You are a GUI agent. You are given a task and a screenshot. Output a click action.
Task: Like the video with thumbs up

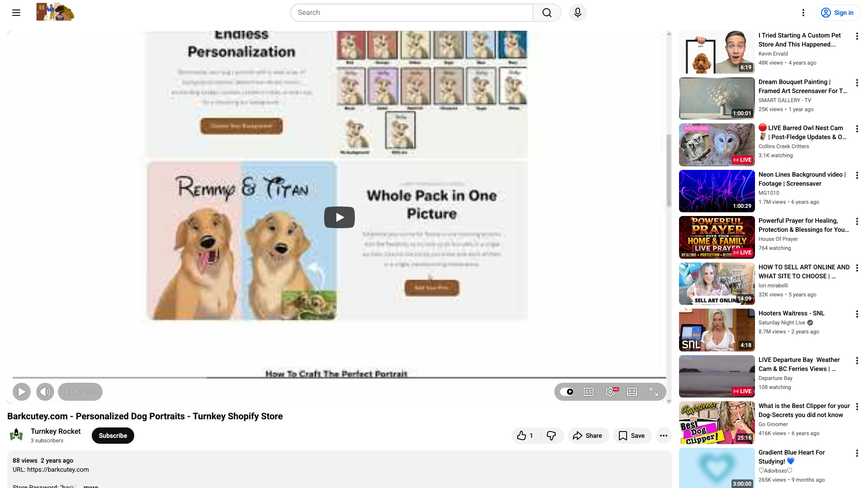pyautogui.click(x=526, y=436)
